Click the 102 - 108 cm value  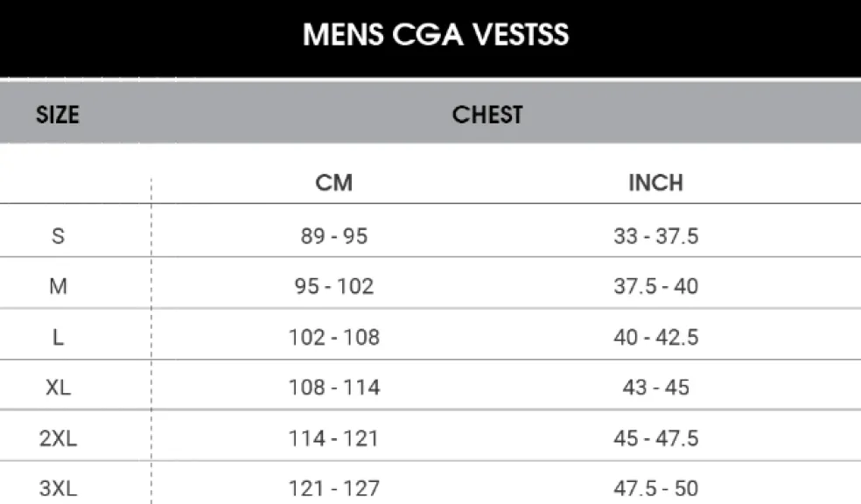(x=334, y=337)
